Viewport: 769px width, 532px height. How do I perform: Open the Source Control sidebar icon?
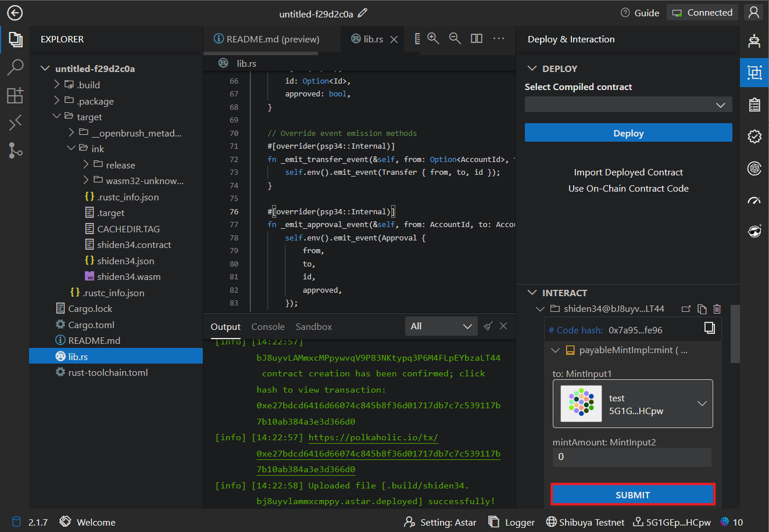15,150
